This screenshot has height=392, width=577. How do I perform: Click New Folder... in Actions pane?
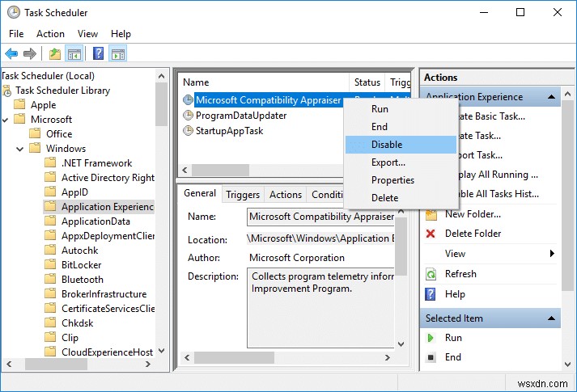[x=473, y=214]
